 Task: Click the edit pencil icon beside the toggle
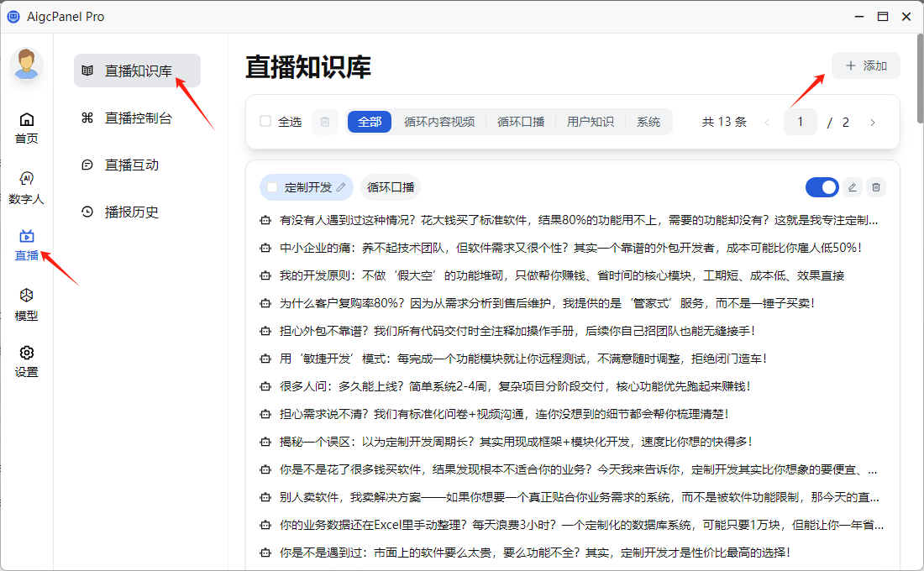pyautogui.click(x=853, y=187)
